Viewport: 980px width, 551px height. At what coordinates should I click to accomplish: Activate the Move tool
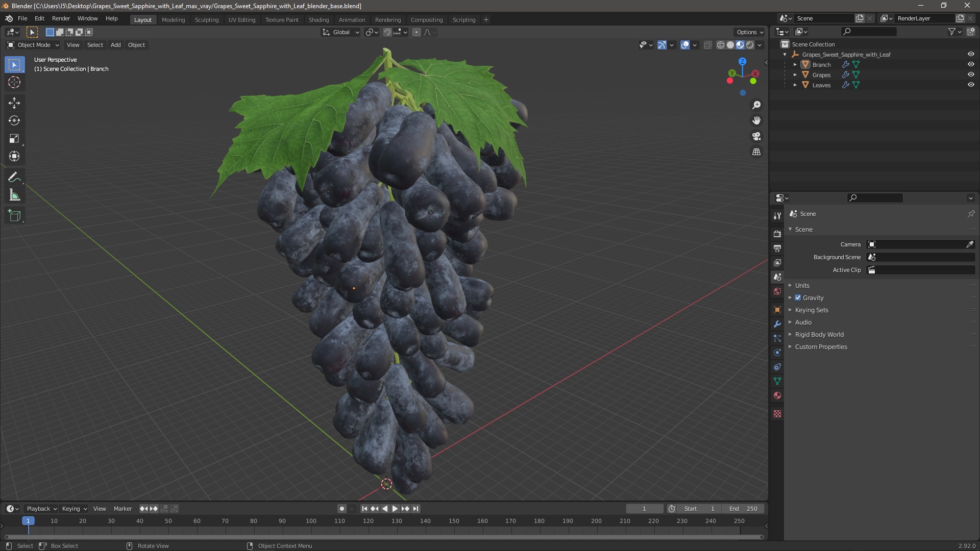14,103
